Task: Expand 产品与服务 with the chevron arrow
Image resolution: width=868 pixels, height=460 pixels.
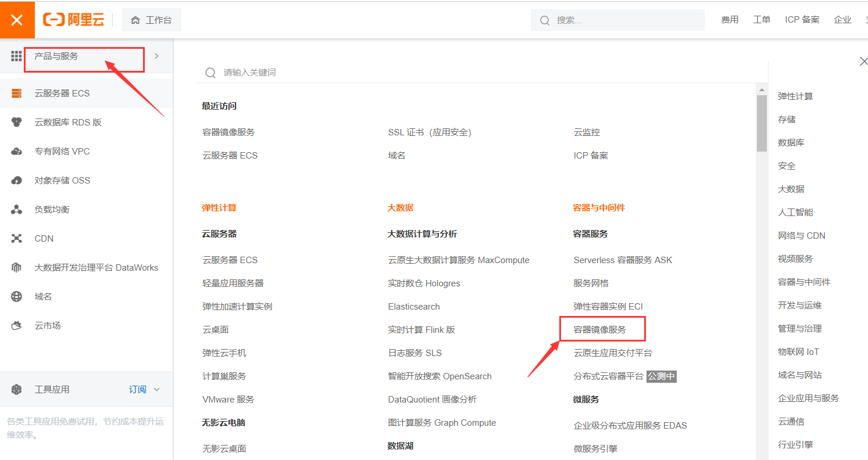Action: pos(156,56)
